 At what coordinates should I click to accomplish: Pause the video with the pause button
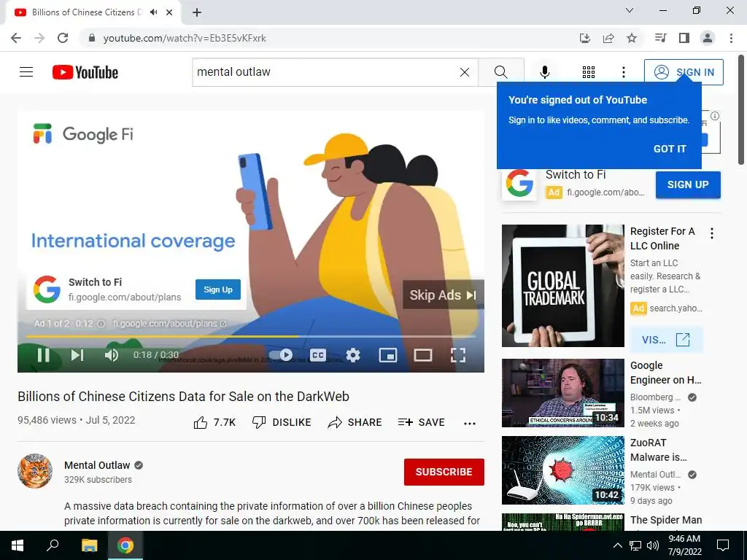coord(43,355)
